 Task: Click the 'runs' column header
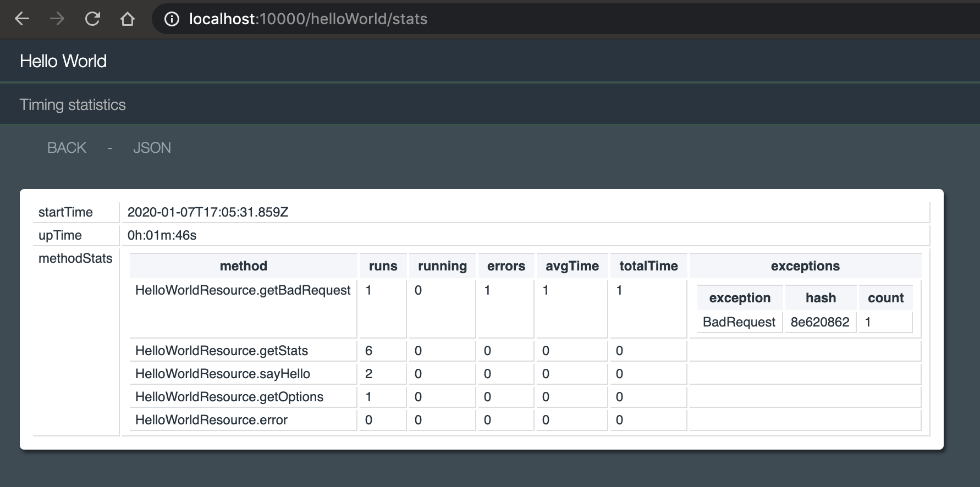pos(383,266)
